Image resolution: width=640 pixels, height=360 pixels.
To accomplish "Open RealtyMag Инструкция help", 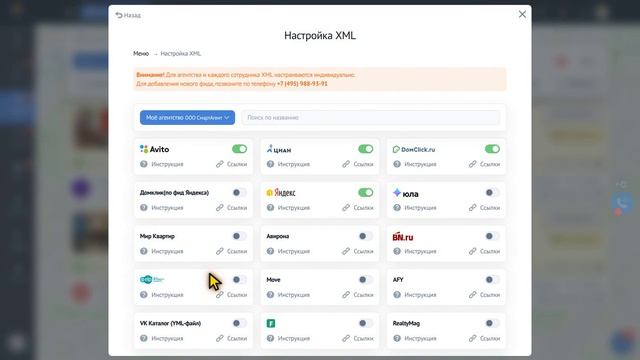I will click(415, 338).
